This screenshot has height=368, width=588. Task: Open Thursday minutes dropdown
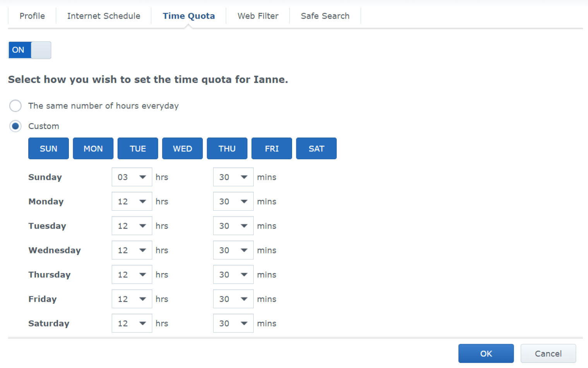click(233, 275)
